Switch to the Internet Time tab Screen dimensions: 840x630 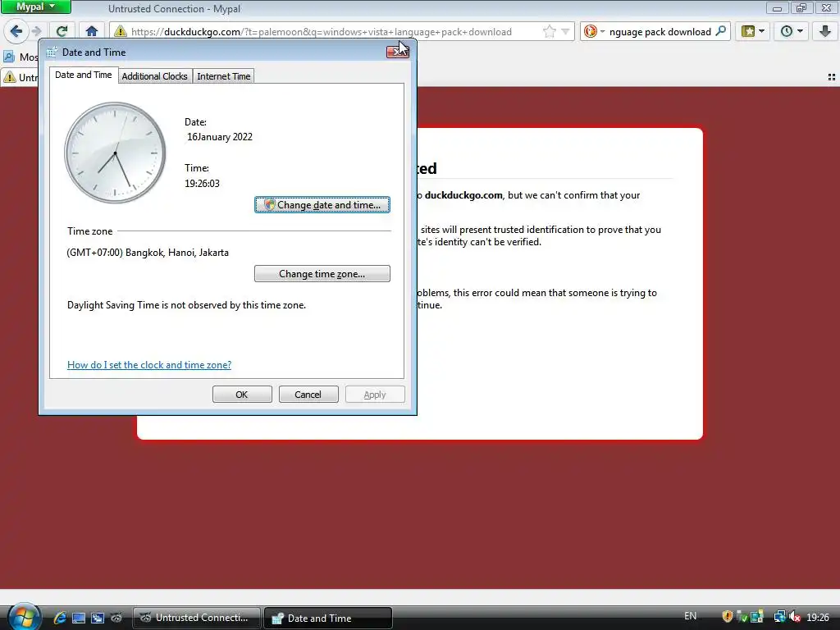(223, 76)
